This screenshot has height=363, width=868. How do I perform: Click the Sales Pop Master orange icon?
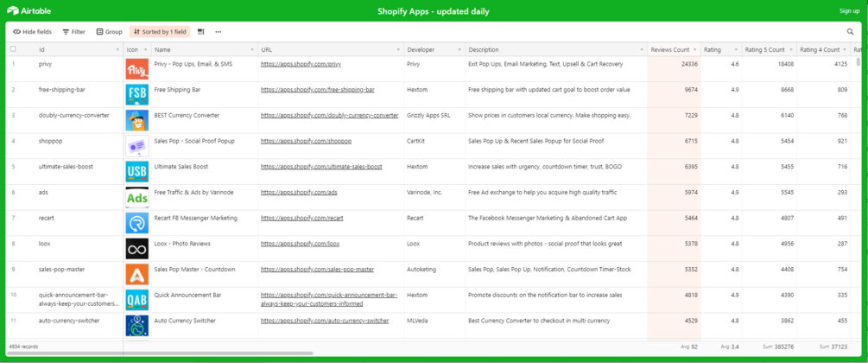click(136, 274)
